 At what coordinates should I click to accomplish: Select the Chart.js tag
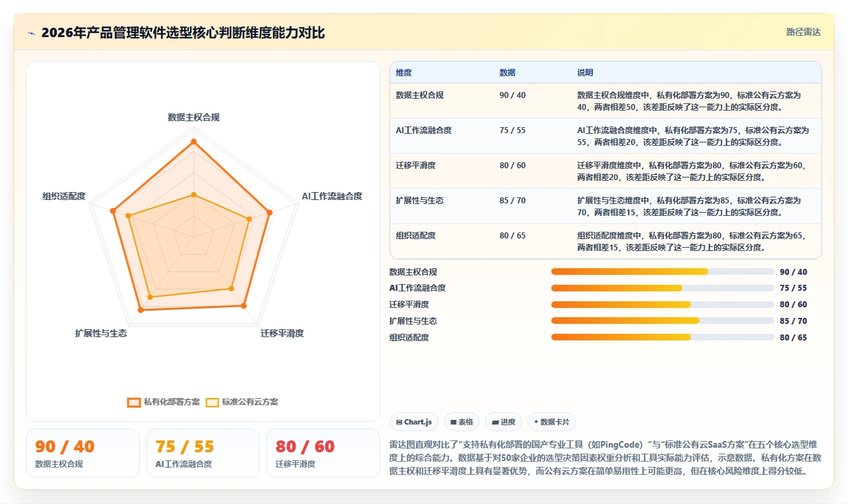[x=414, y=422]
